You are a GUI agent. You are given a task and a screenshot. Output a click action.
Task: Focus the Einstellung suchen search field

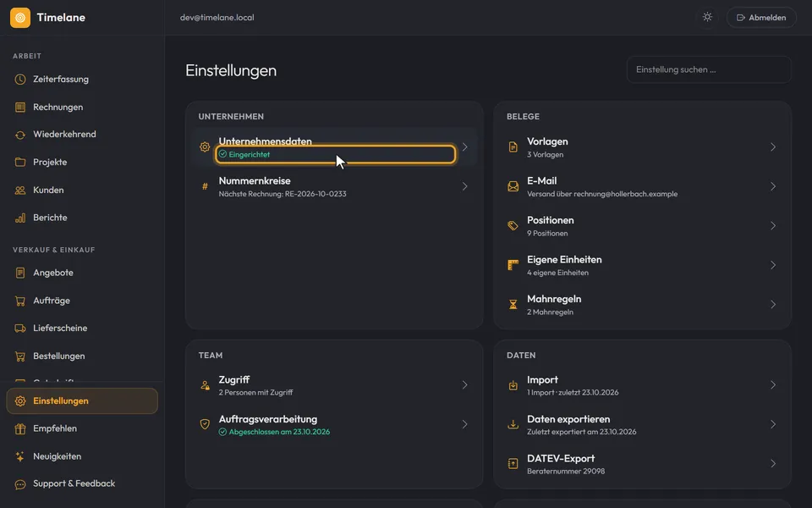709,69
